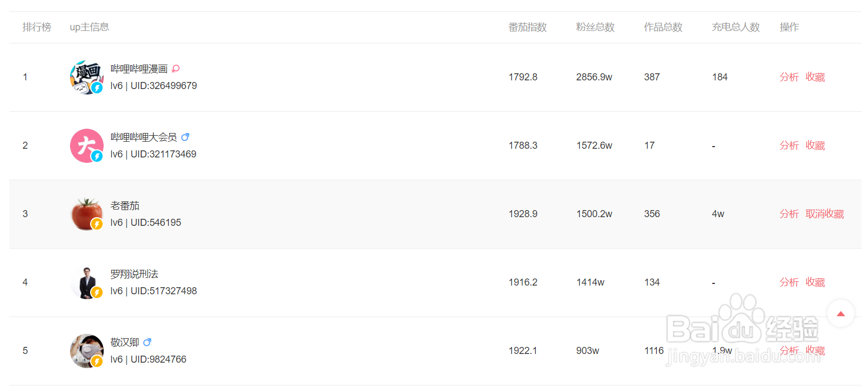Open the 老番茄 uploader name
The width and height of the screenshot is (868, 386).
click(125, 206)
